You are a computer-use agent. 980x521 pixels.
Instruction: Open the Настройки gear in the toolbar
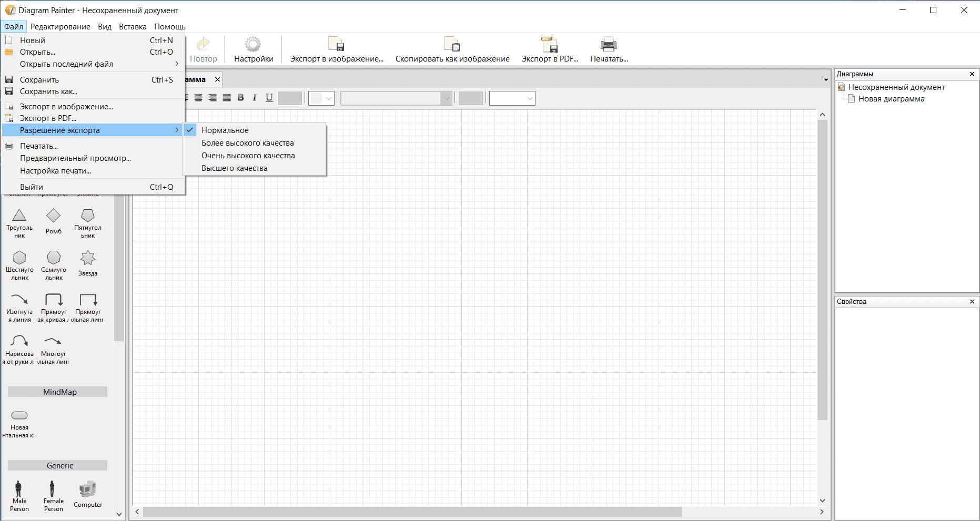point(254,49)
